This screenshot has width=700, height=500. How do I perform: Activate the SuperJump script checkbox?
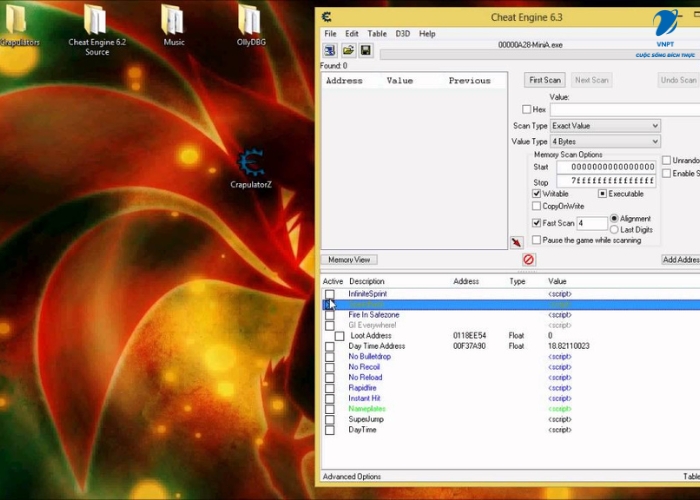pos(329,419)
